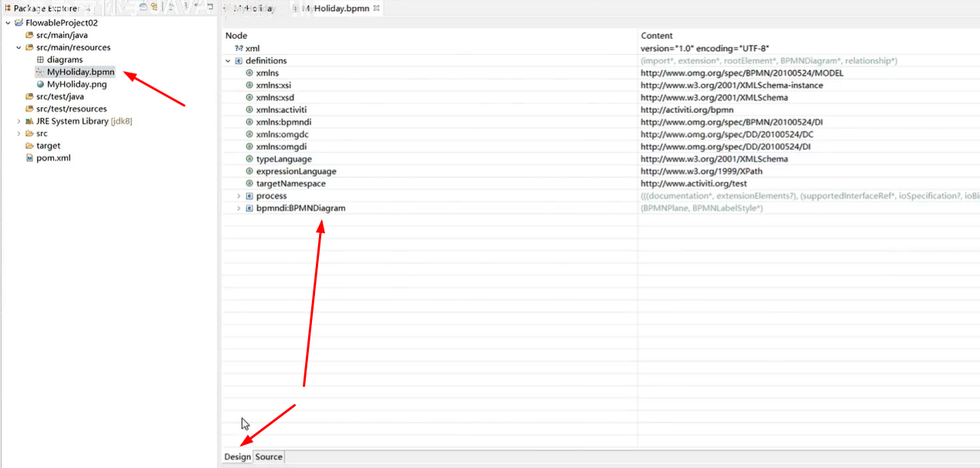Click the src/test/resources folder icon

pos(29,109)
